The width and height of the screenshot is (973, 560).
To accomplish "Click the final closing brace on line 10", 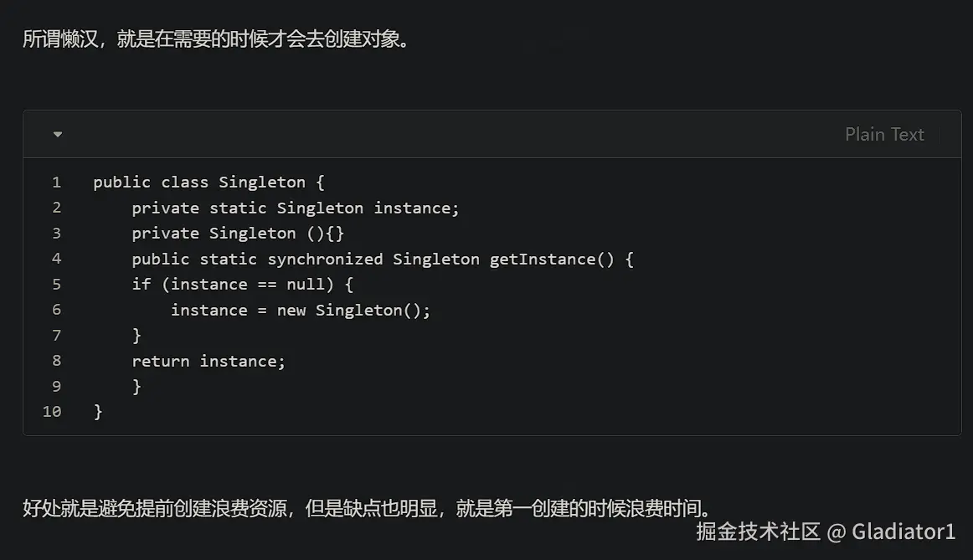I will [98, 411].
